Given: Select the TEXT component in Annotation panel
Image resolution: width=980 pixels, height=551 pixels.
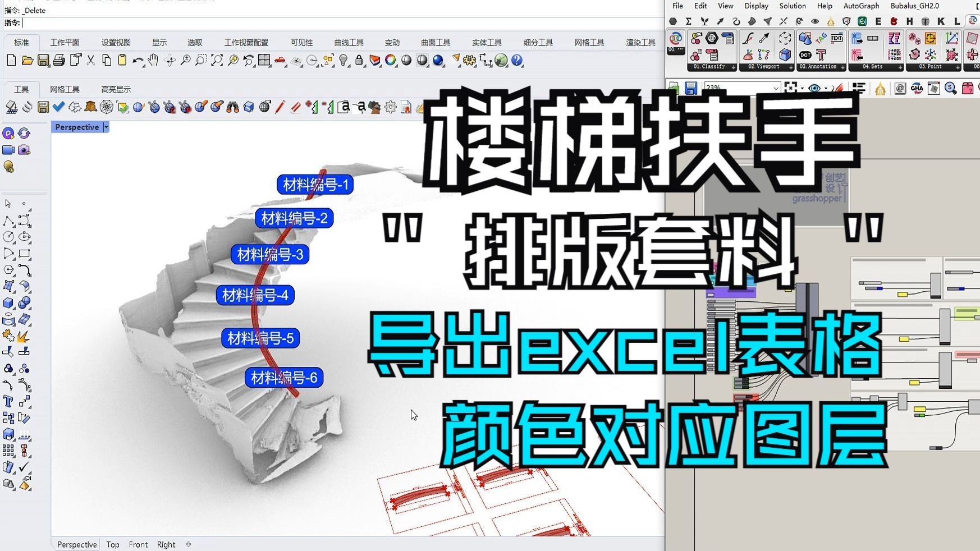Looking at the screenshot, I should click(x=837, y=38).
